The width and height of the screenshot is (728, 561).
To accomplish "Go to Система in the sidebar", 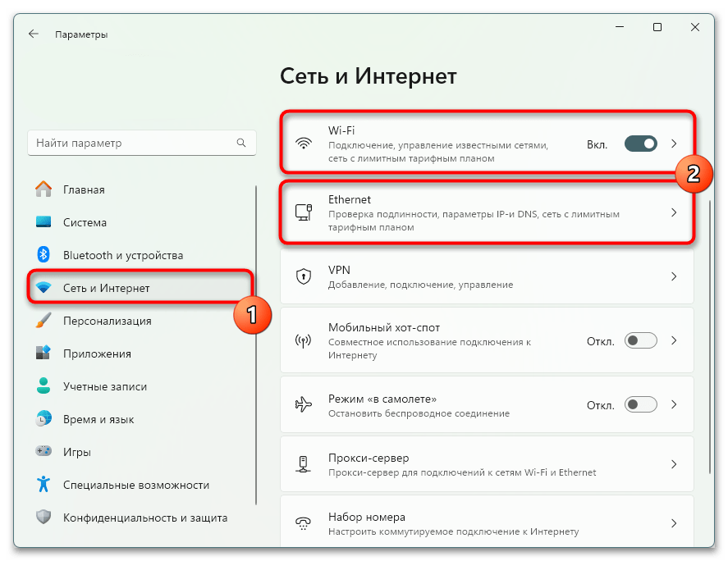I will point(141,222).
